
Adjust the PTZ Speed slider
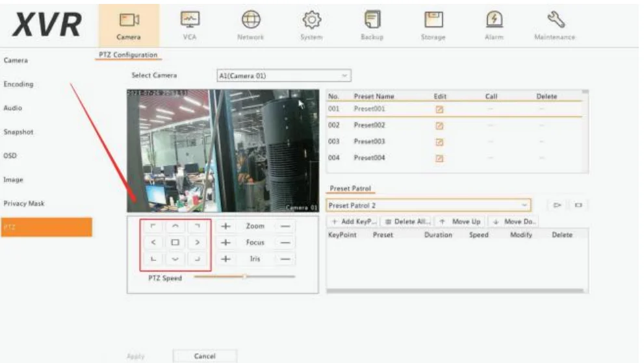[244, 277]
